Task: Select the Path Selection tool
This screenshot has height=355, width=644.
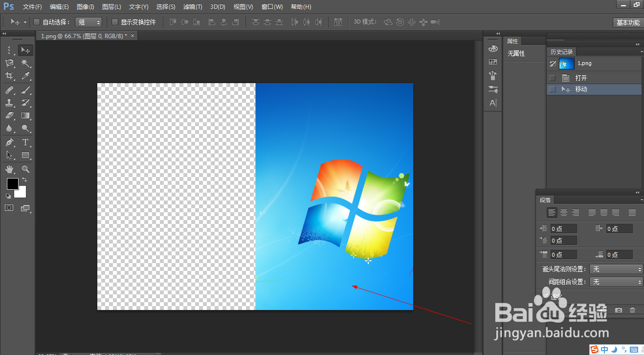Action: [9, 155]
